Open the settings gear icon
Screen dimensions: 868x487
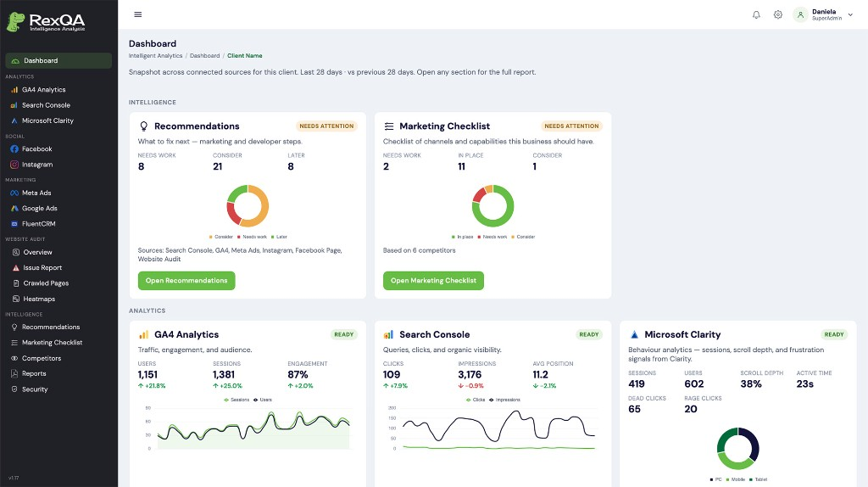[778, 15]
